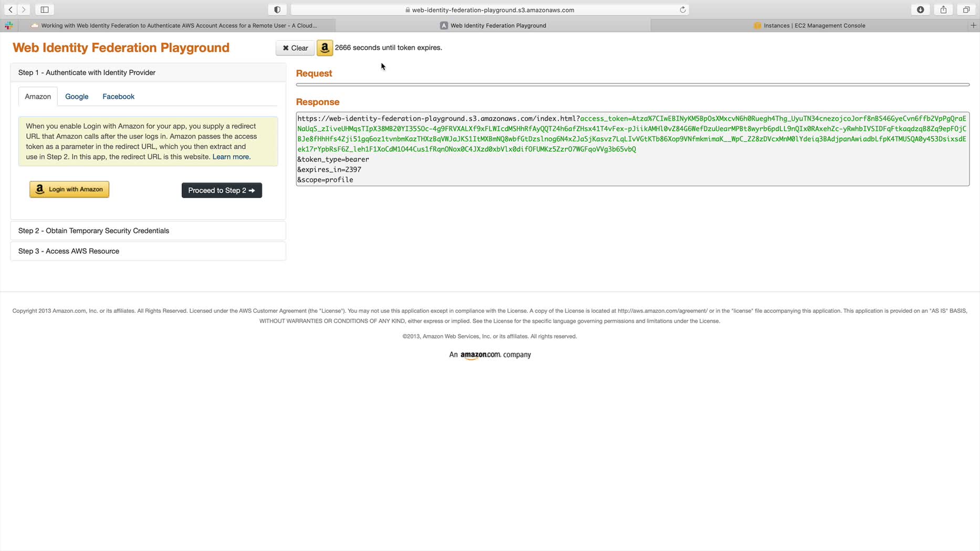Show the Safari tab overview
The height and width of the screenshot is (551, 980).
(966, 9)
